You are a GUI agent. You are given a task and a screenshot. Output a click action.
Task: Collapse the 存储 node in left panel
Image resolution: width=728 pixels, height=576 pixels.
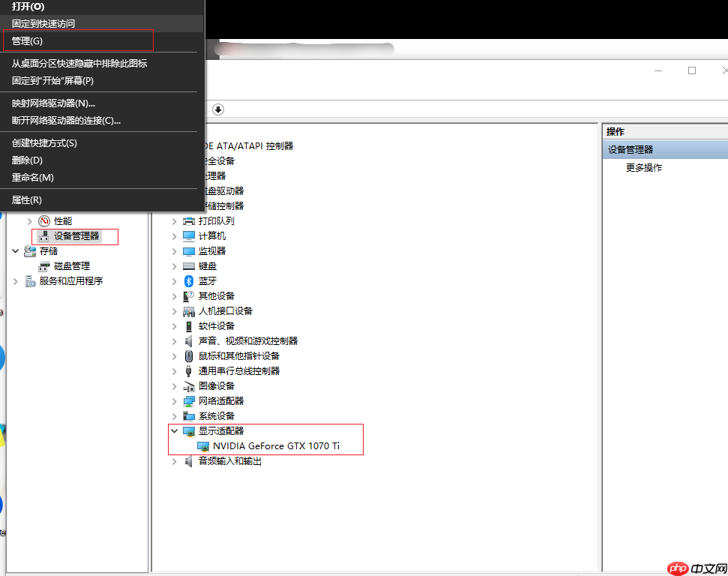tap(16, 251)
